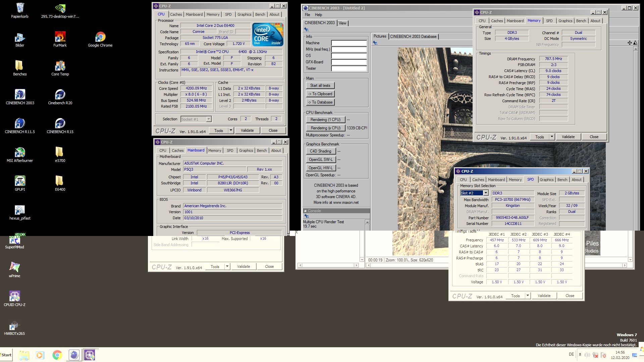Select the About tab in the CPU-Z Mainboard window
The height and width of the screenshot is (362, 644).
click(276, 150)
